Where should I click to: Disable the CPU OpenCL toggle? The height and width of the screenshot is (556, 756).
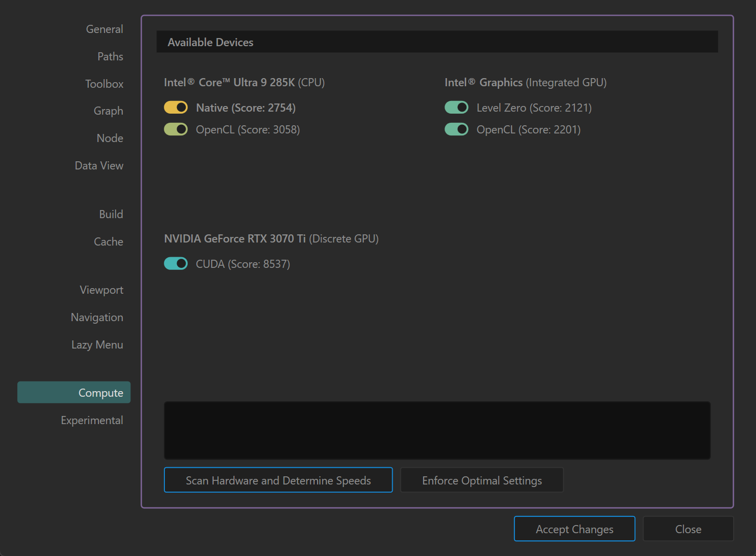(176, 129)
